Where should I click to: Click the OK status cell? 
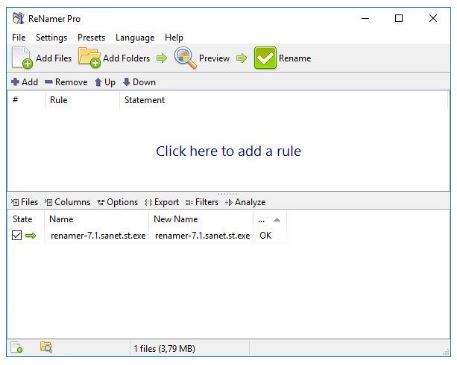[x=265, y=236]
